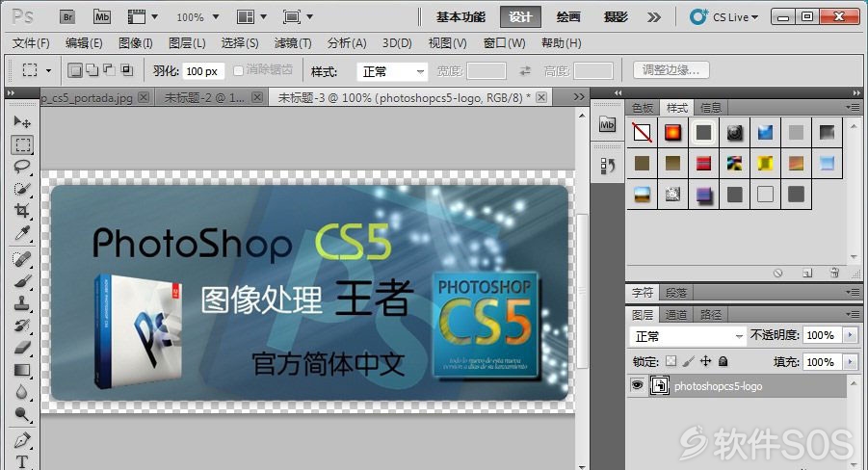
Task: Launch Mini Bridge from top Mb icon
Action: (x=102, y=17)
